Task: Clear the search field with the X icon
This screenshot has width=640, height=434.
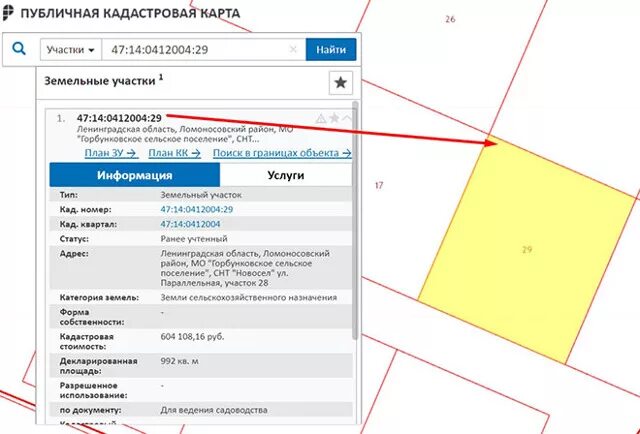Action: 293,50
